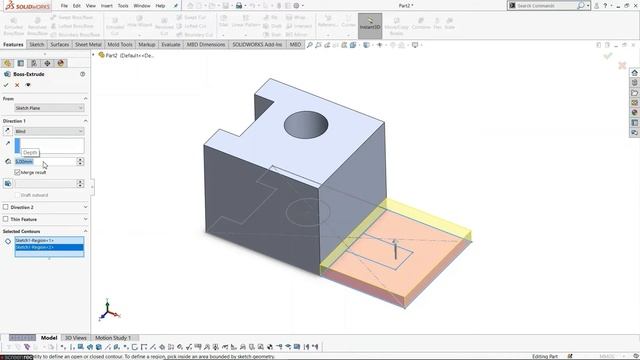Toggle the detailed preview eye icon
Viewport: 640px width, 360px height.
click(28, 85)
